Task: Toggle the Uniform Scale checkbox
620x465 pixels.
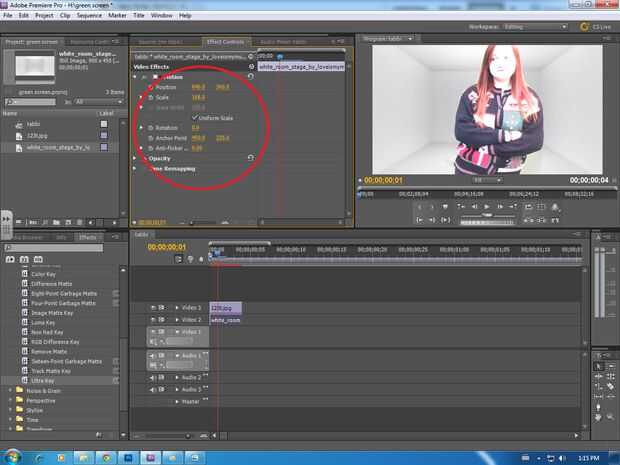Action: pos(195,118)
